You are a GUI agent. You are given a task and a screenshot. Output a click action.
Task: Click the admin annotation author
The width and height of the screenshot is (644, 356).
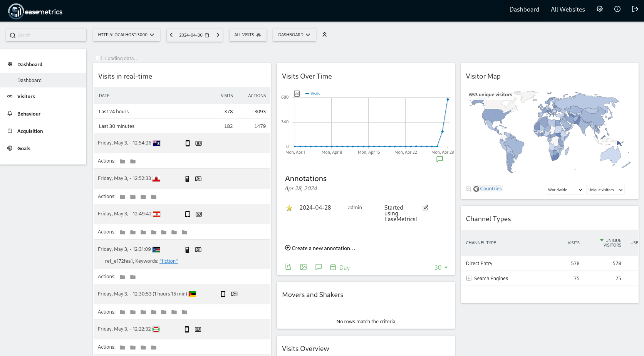(x=355, y=208)
